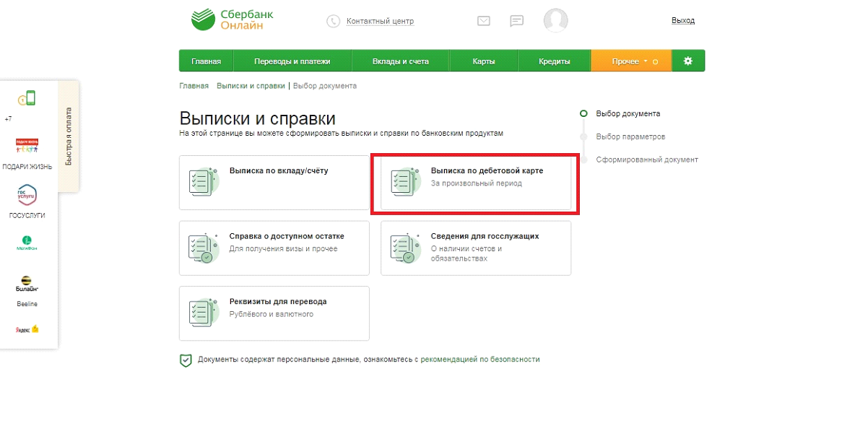Select Выписка по дебетовой карте tile

pyautogui.click(x=475, y=183)
